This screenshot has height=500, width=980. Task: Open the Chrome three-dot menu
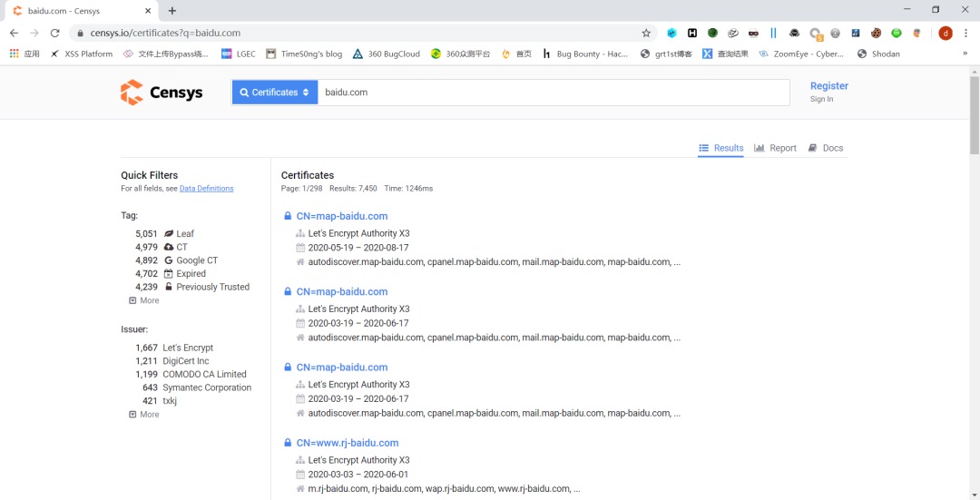click(965, 34)
